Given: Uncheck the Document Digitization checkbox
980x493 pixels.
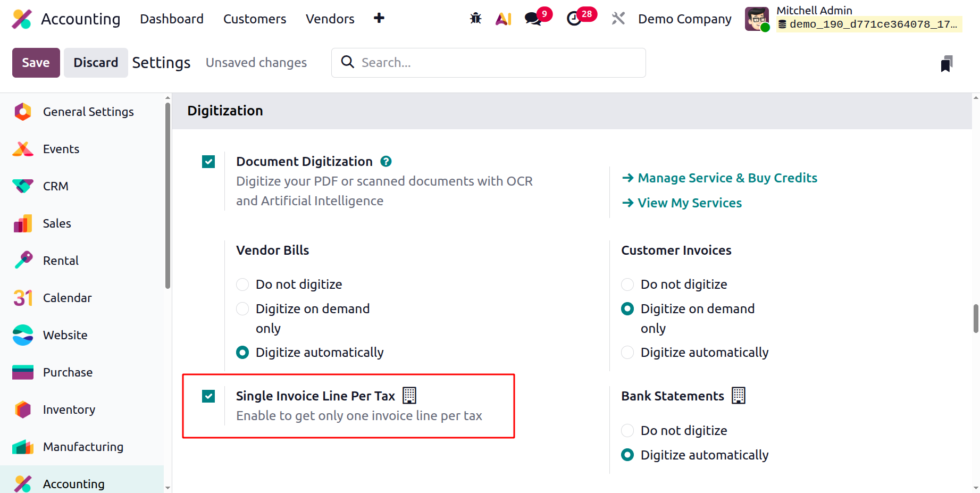Looking at the screenshot, I should 208,162.
